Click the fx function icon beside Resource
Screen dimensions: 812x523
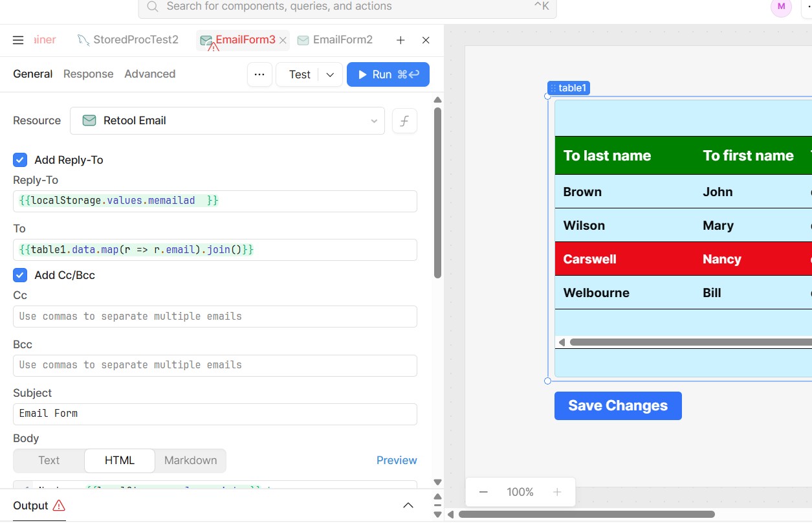tap(404, 120)
